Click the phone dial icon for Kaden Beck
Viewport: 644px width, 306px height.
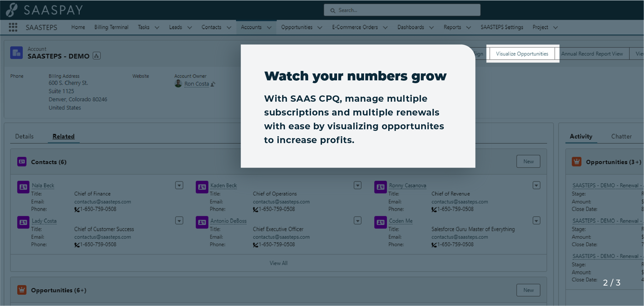point(255,209)
